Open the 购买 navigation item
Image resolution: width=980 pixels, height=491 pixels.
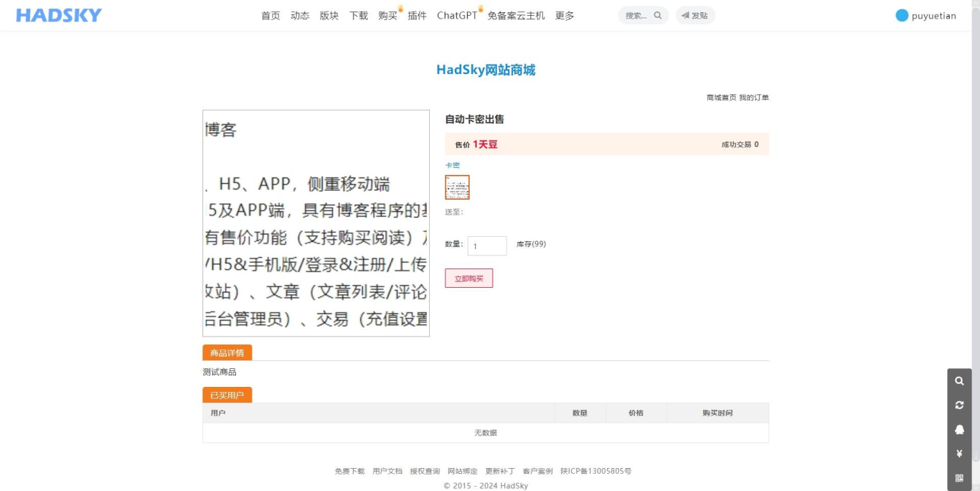388,16
